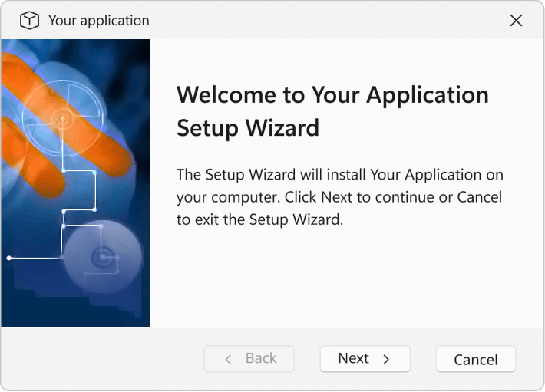Click the upper crosshair target circle in banner
This screenshot has height=392, width=545.
tap(61, 117)
